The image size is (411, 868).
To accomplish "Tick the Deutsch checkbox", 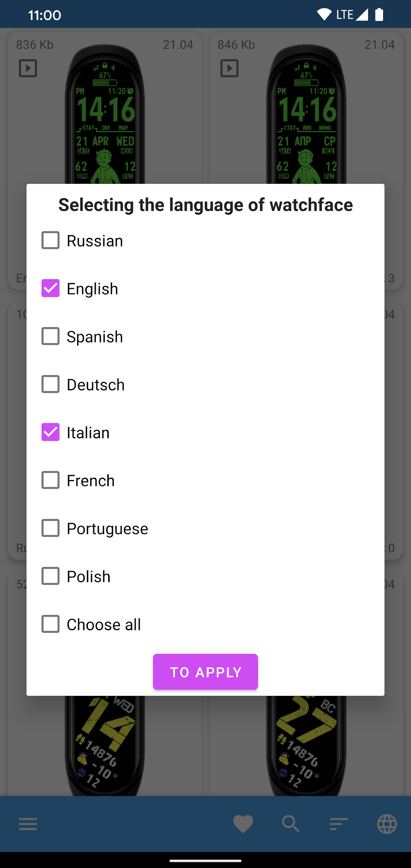I will click(x=51, y=384).
